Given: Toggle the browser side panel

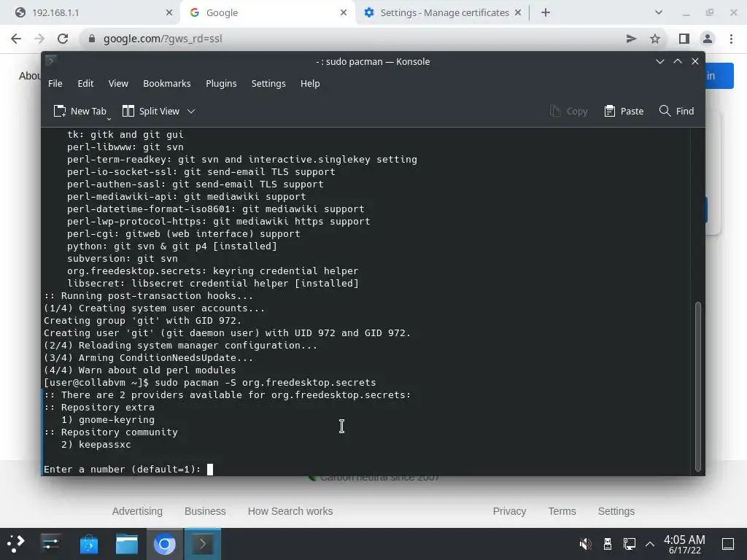Looking at the screenshot, I should pos(684,39).
